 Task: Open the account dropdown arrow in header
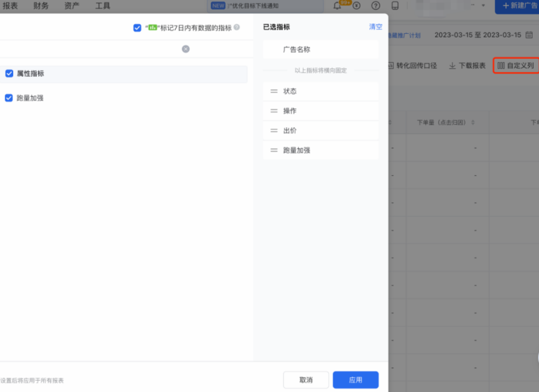pos(483,5)
